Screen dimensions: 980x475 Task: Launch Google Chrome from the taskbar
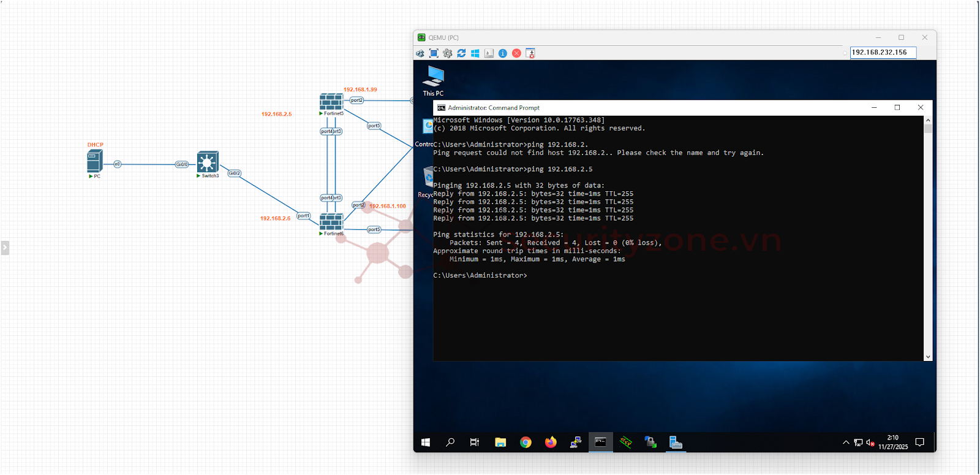click(x=526, y=442)
